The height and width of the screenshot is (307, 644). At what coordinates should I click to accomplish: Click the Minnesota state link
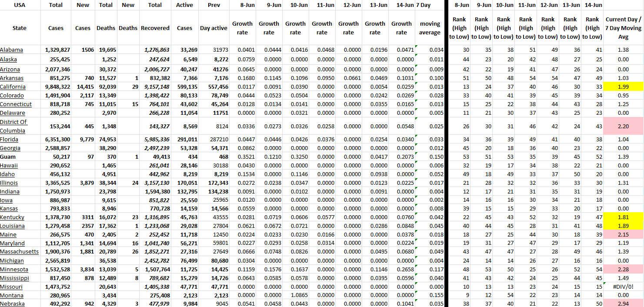click(14, 270)
